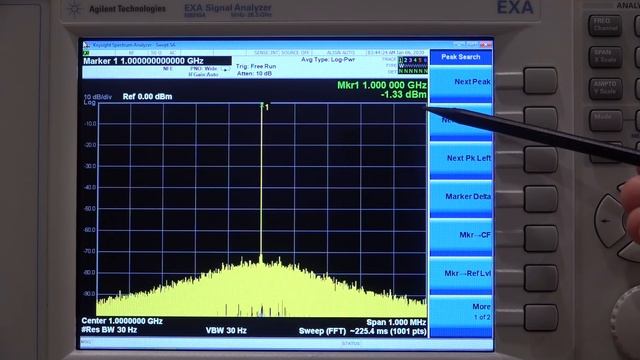Image resolution: width=640 pixels, height=360 pixels.
Task: Click the Peak Search menu header
Action: (460, 57)
